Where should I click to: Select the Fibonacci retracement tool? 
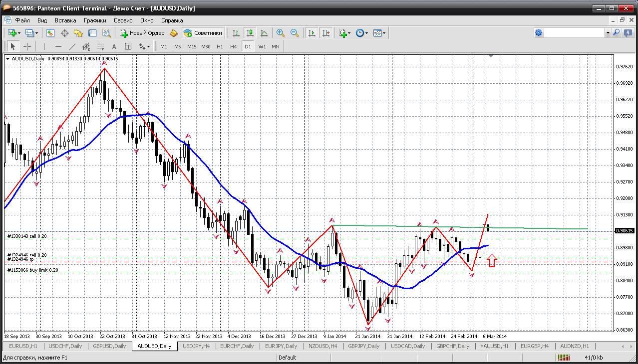pos(100,46)
